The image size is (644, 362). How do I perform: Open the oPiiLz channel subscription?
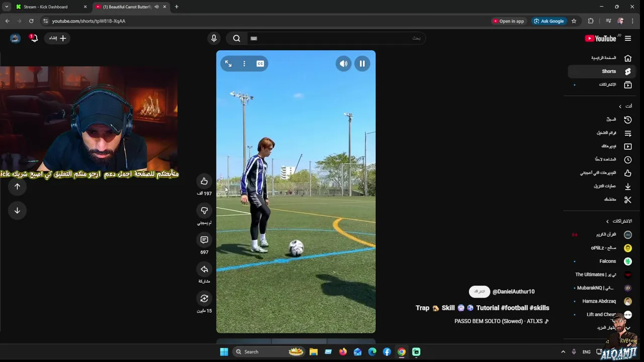click(x=602, y=248)
